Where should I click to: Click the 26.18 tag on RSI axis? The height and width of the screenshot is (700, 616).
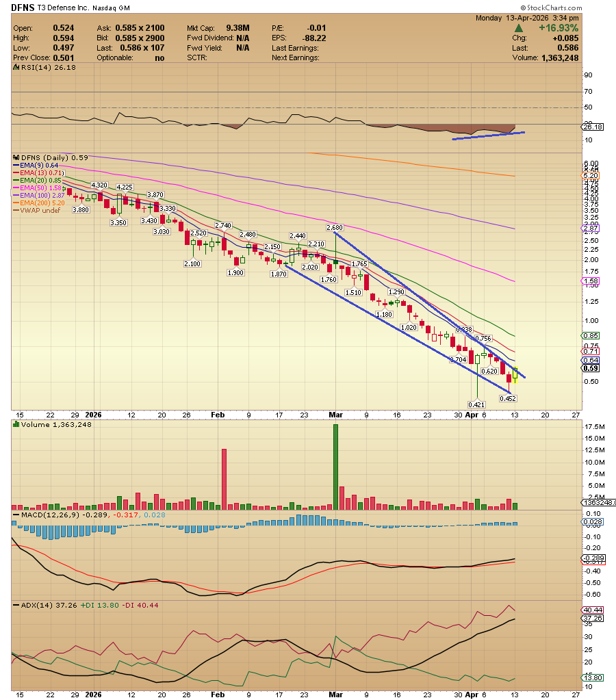tap(593, 127)
